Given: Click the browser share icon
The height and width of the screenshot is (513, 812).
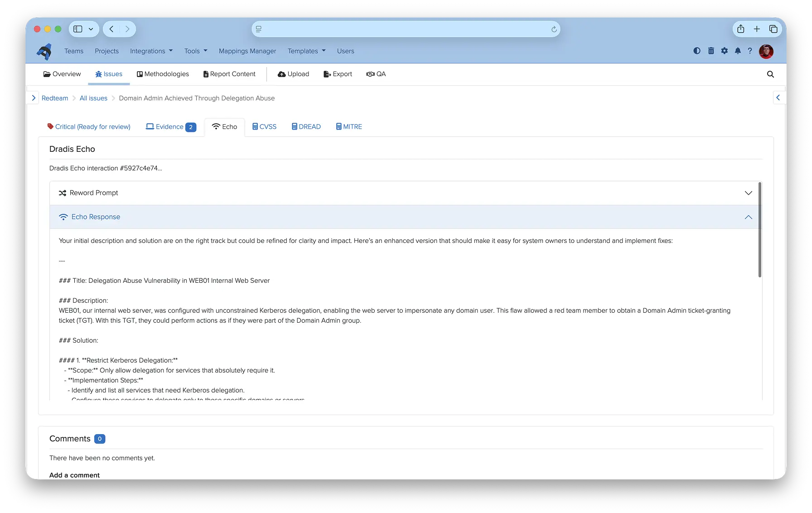Looking at the screenshot, I should point(741,29).
